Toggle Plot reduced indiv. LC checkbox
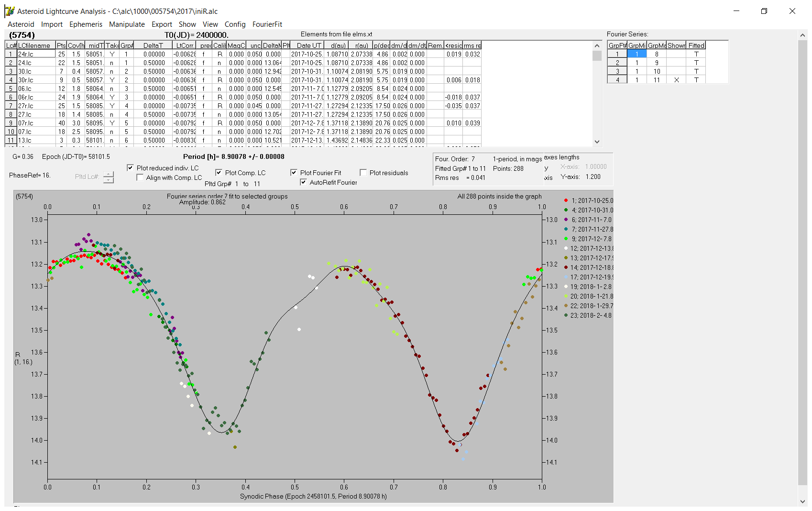Viewport: 812px width, 511px height. click(130, 168)
